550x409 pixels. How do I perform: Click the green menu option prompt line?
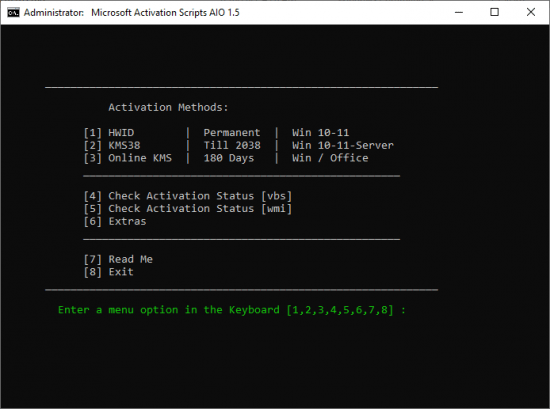pyautogui.click(x=232, y=310)
